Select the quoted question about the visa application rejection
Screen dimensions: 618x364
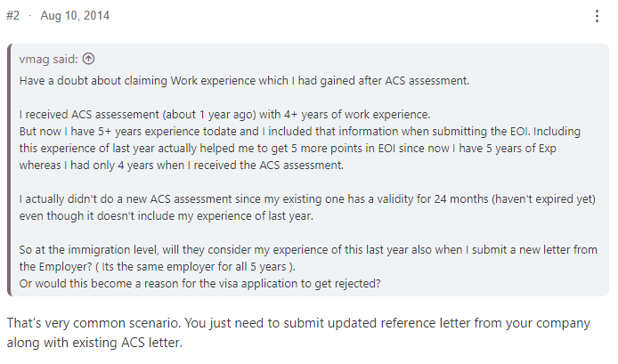tap(199, 284)
